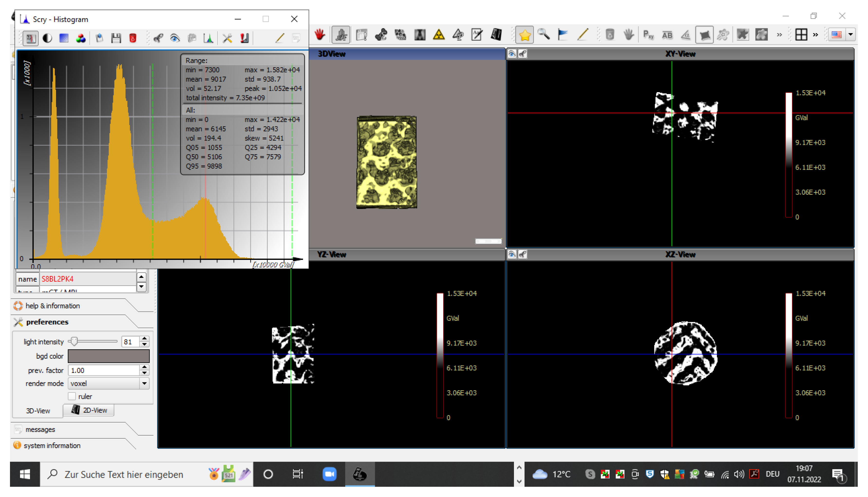Open the crossed tools settings icon in Histogram

click(227, 38)
